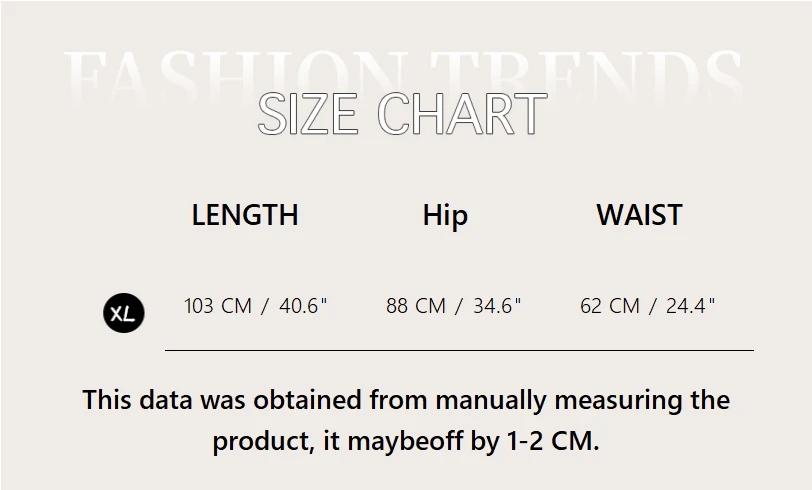The height and width of the screenshot is (490, 812).
Task: Click the faded FASHION TRENDS heading
Action: [402, 70]
